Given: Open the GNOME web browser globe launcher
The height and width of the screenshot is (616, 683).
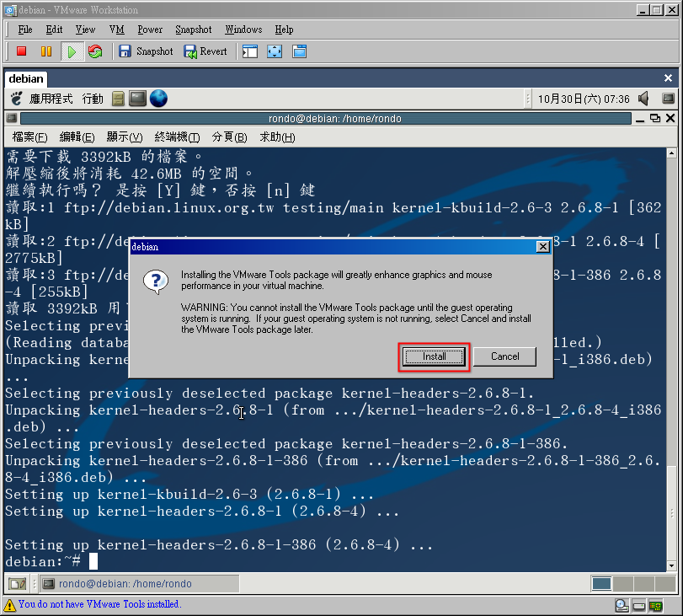Looking at the screenshot, I should pyautogui.click(x=158, y=99).
